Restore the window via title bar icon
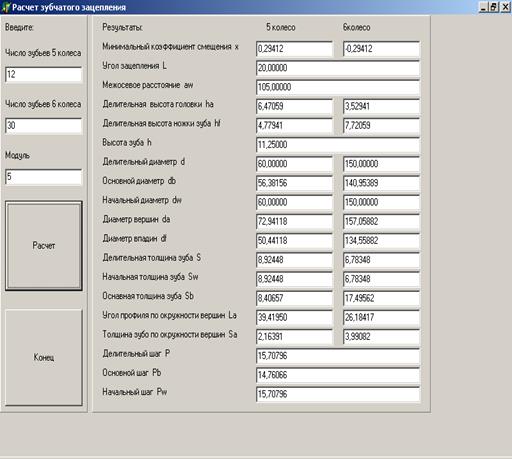512x459 pixels. [x=494, y=7]
